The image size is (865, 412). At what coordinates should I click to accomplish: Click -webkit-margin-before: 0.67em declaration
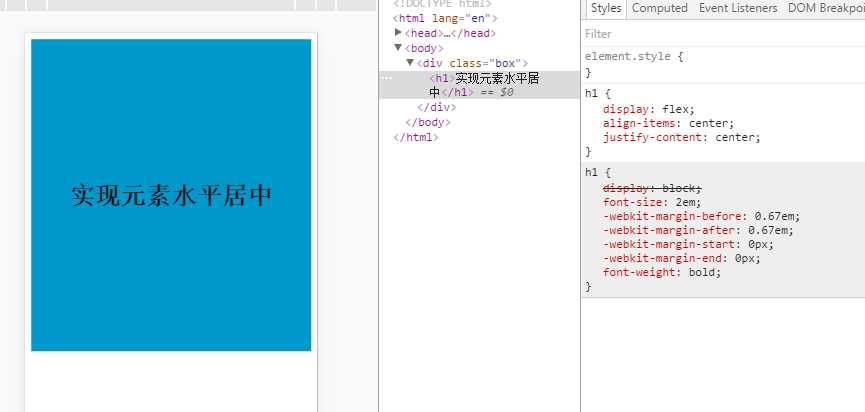tap(702, 216)
